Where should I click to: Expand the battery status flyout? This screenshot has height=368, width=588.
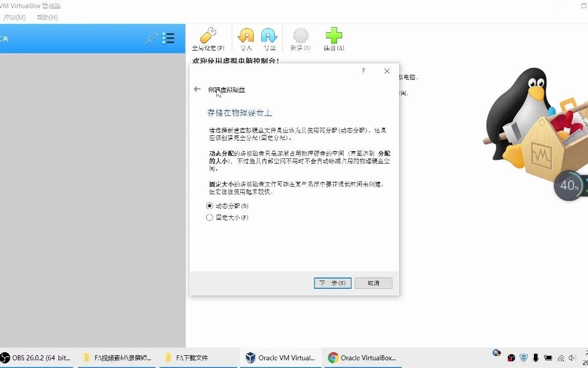pos(548,358)
